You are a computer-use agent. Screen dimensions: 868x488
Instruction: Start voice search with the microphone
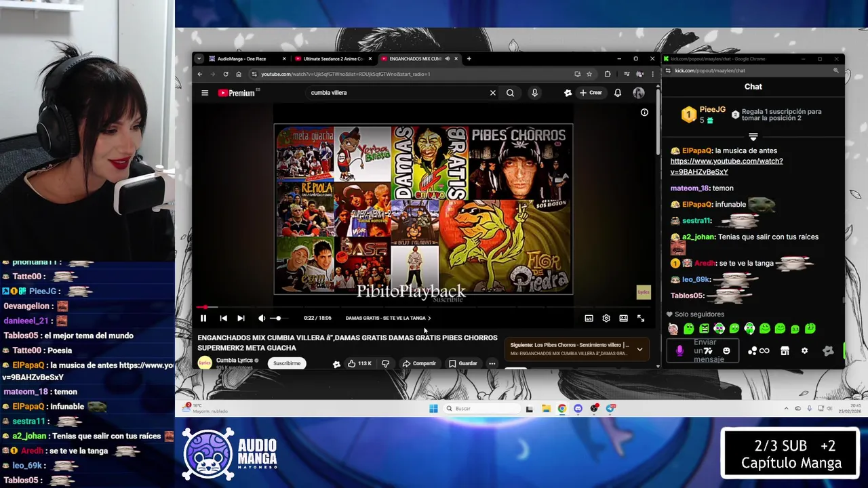[x=534, y=93]
